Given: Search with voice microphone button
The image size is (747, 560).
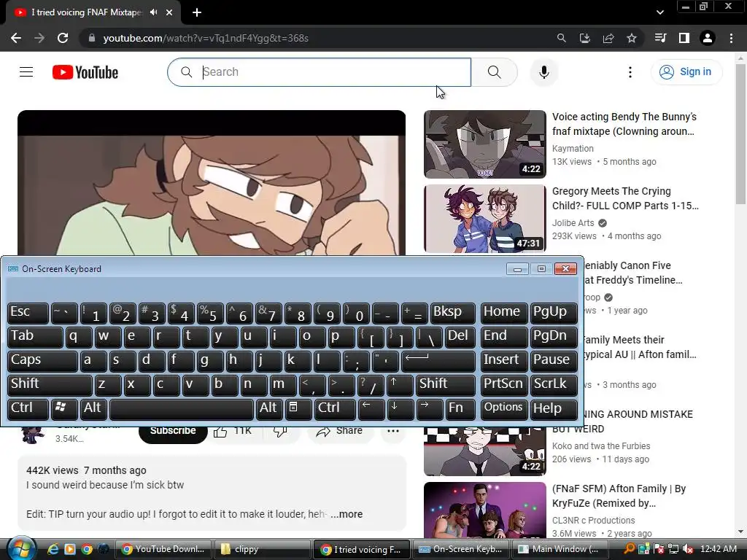Looking at the screenshot, I should click(x=544, y=72).
